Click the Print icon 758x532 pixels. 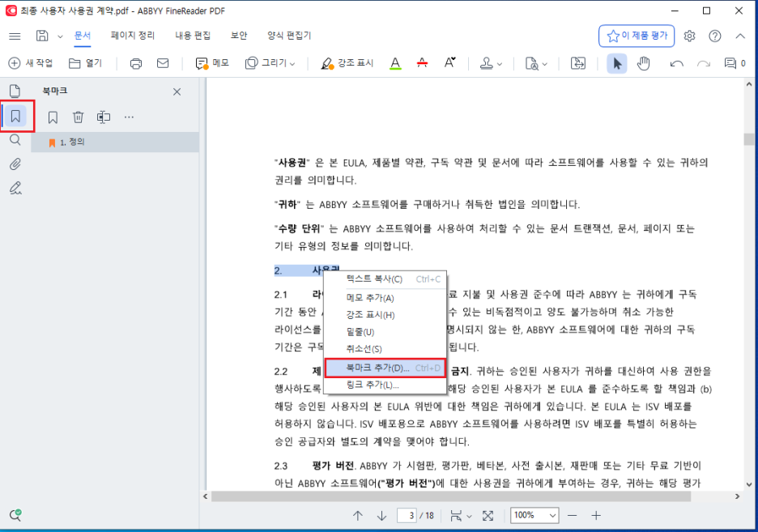(136, 63)
